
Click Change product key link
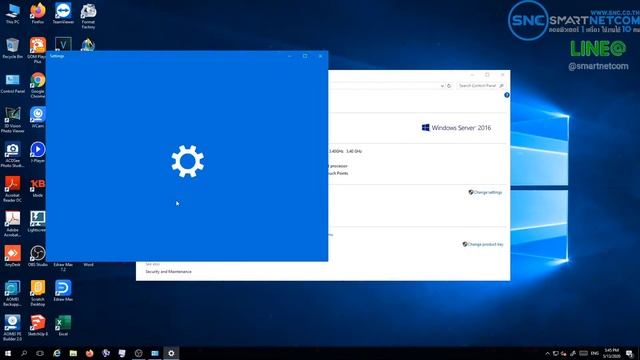pyautogui.click(x=485, y=244)
